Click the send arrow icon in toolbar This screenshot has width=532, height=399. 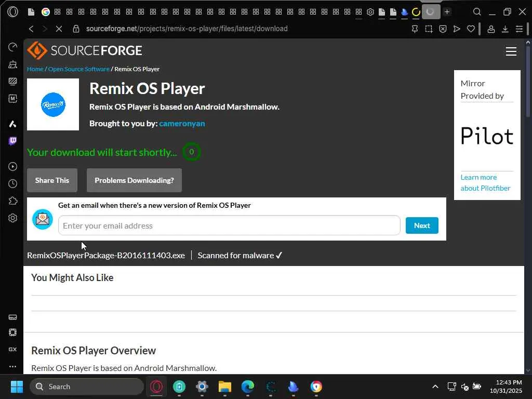[457, 29]
